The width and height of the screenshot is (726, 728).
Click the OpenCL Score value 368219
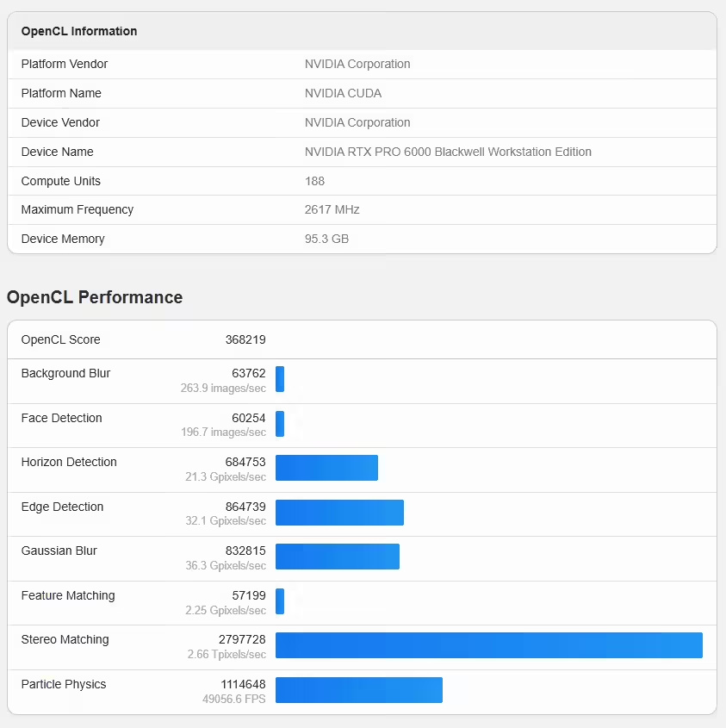click(245, 339)
